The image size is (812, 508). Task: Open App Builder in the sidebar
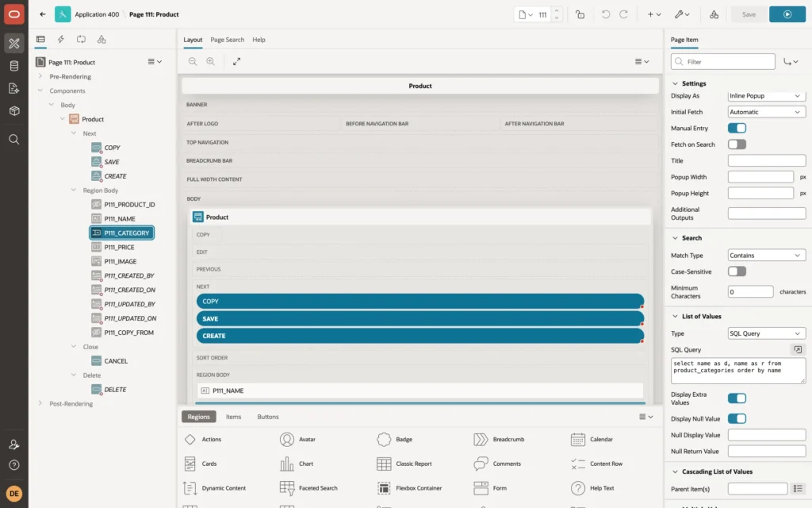point(14,44)
